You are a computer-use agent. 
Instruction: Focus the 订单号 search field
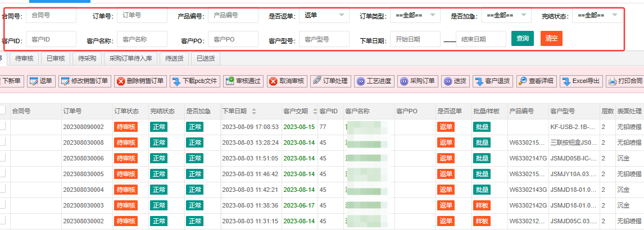click(x=142, y=15)
